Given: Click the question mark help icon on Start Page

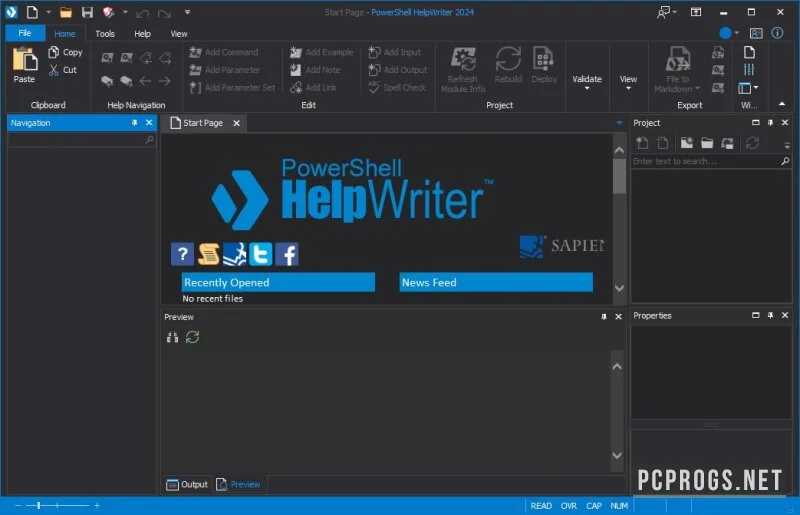Looking at the screenshot, I should pyautogui.click(x=182, y=254).
